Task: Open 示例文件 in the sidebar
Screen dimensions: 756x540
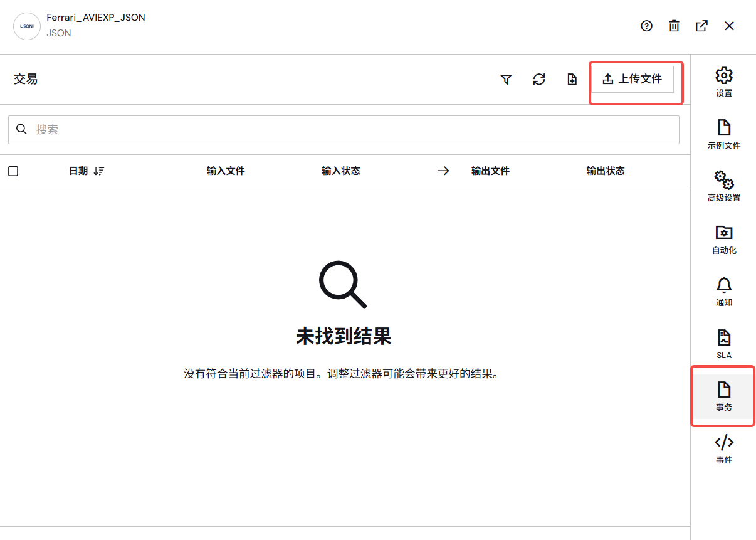Action: pos(724,134)
